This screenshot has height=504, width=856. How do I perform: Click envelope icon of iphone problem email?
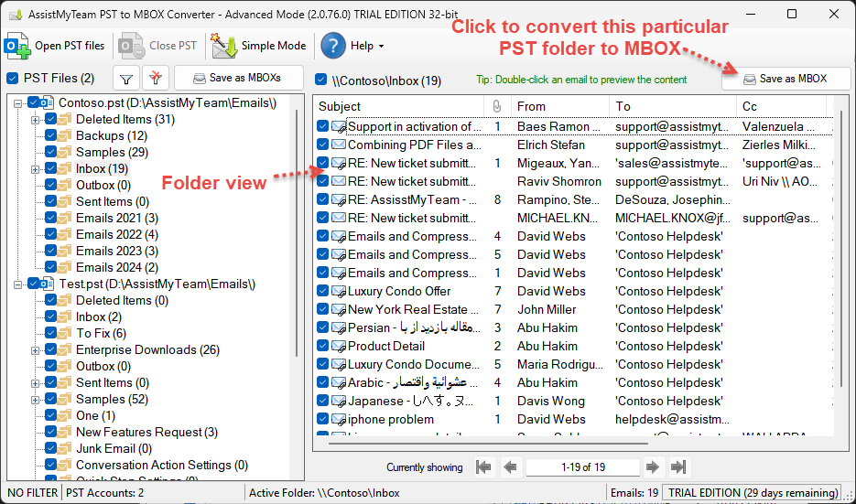tap(339, 420)
